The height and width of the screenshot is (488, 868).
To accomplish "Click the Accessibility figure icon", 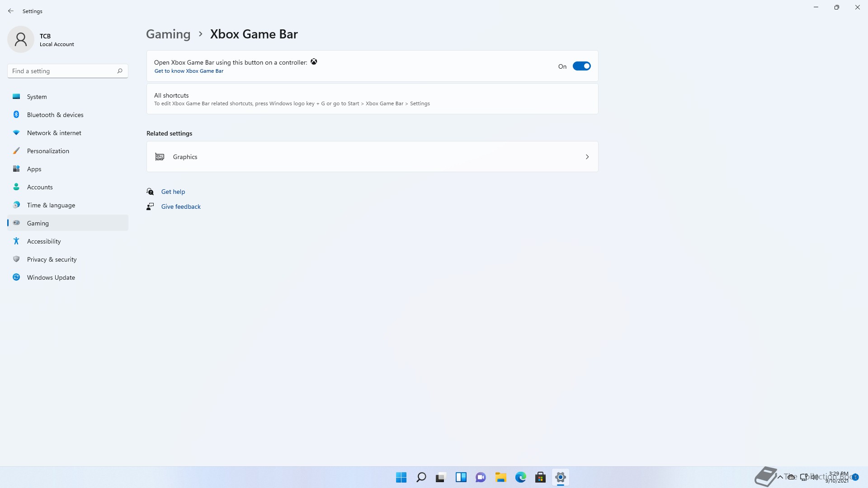I will tap(16, 241).
